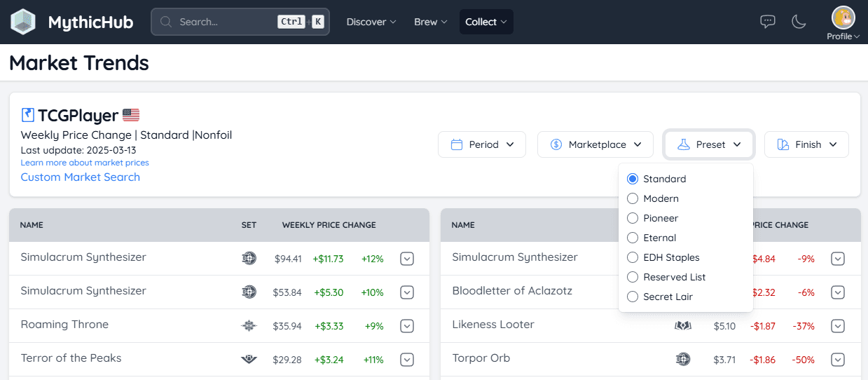Expand the Roaming Throne row details
Viewport: 868px width, 380px height.
(407, 326)
